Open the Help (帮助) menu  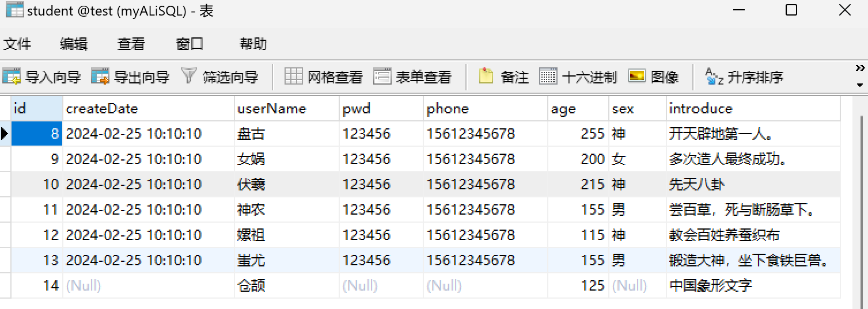(253, 44)
